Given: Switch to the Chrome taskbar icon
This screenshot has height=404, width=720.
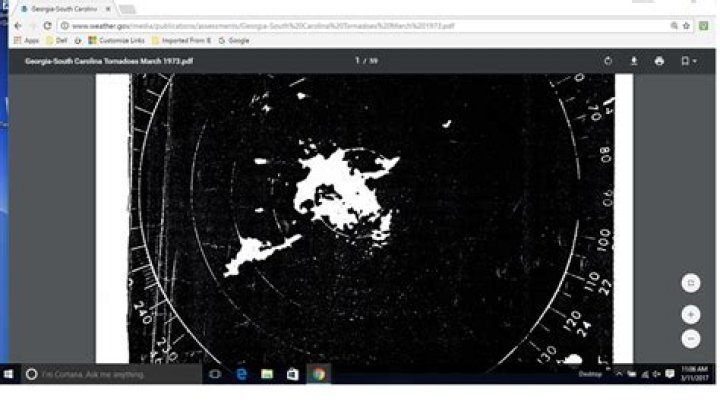Looking at the screenshot, I should (x=319, y=374).
